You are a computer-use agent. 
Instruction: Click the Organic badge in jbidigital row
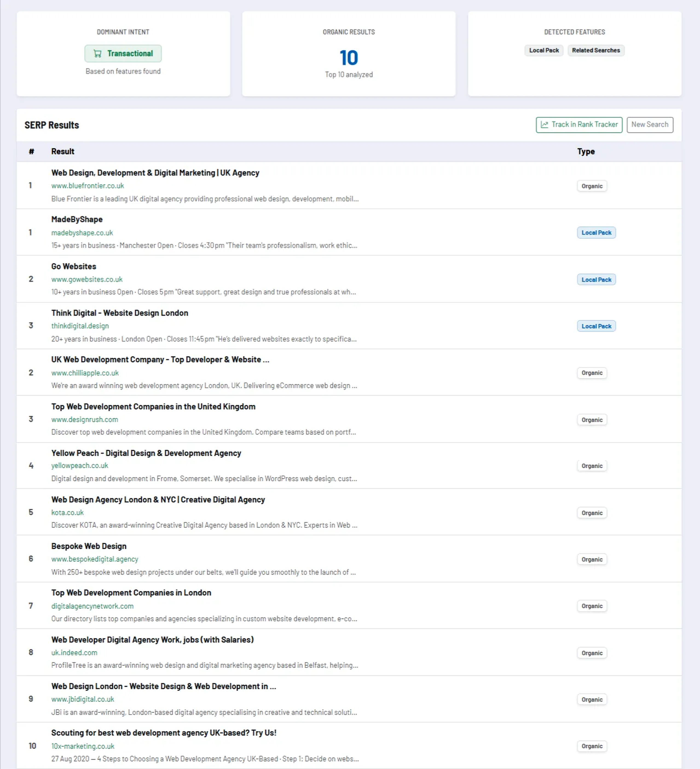pyautogui.click(x=592, y=699)
